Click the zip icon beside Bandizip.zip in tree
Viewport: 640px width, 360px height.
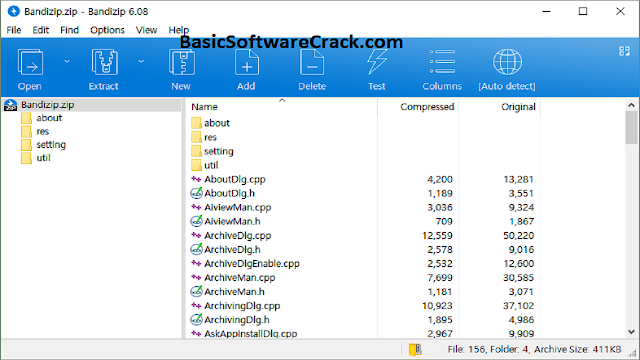(x=11, y=105)
